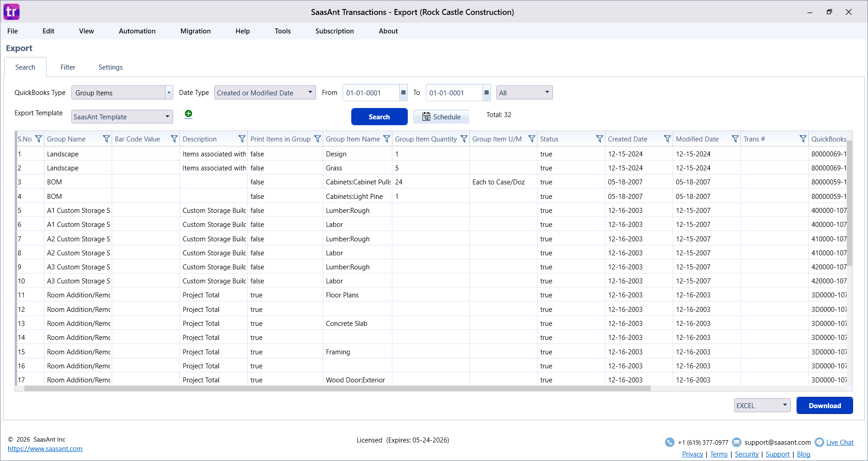Select the Floor Plans cell in row 11

point(358,295)
